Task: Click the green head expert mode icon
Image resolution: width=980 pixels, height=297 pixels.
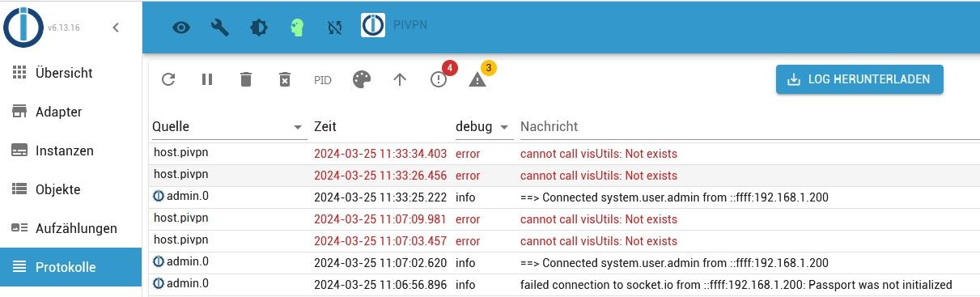Action: click(x=297, y=27)
